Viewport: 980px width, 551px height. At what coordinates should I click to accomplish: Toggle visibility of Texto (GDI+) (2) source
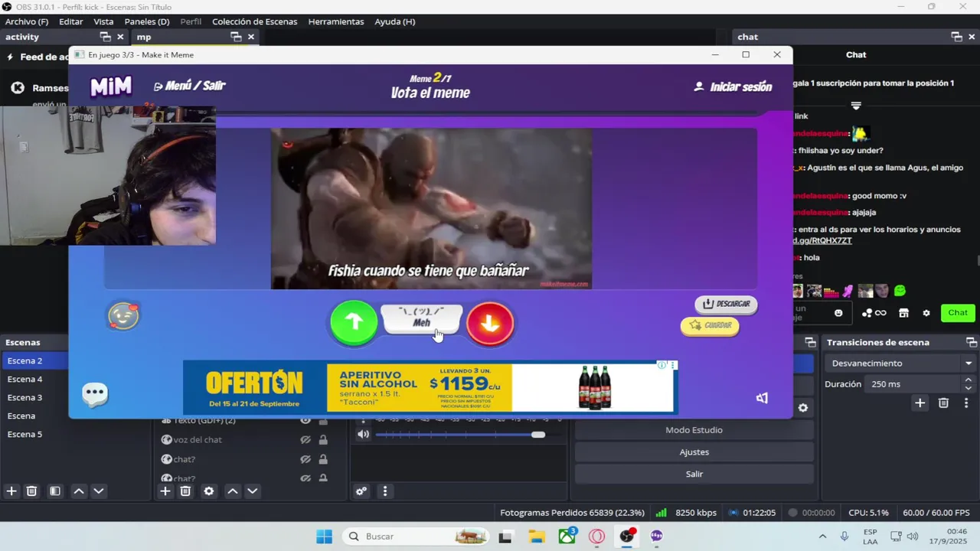tap(305, 420)
